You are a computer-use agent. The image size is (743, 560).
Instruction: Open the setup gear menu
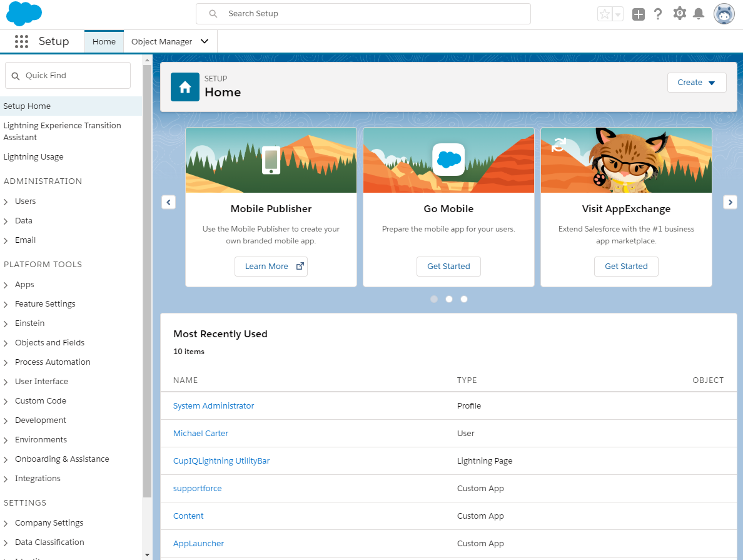tap(679, 13)
